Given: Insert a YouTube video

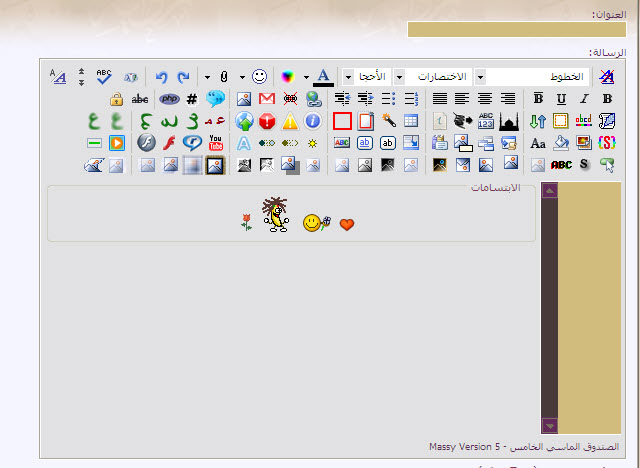Looking at the screenshot, I should [x=216, y=143].
